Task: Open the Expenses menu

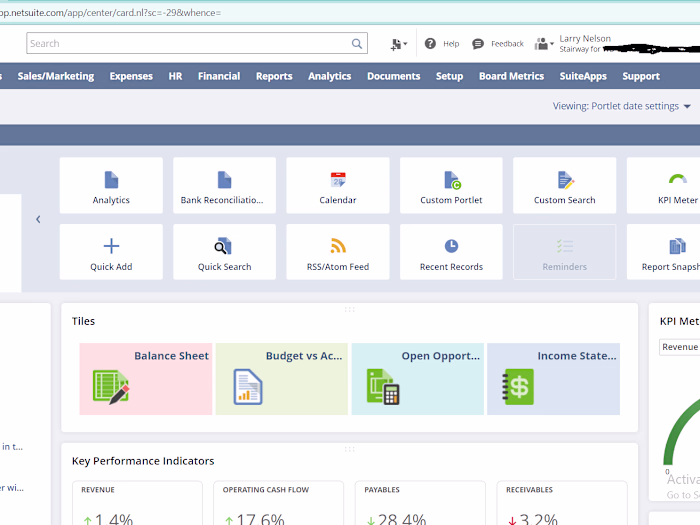Action: (x=131, y=76)
